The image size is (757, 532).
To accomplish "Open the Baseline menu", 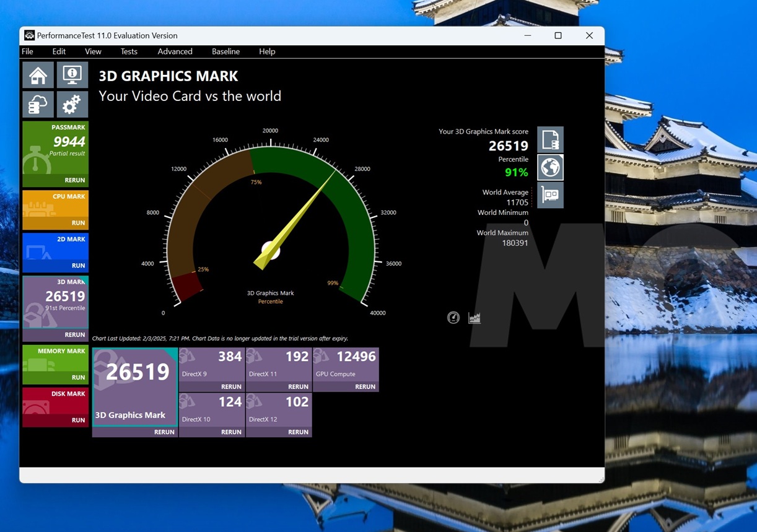I will point(225,51).
